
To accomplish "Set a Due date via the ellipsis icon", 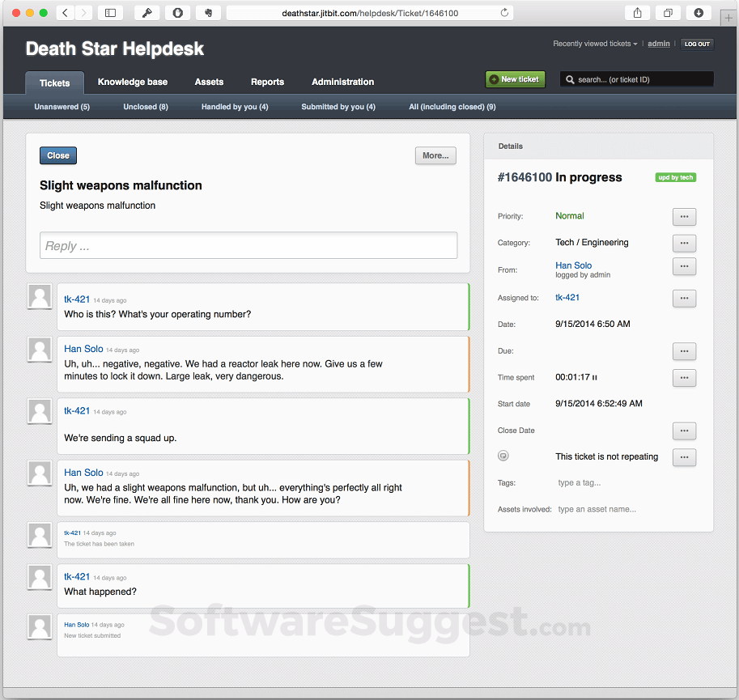I will [684, 351].
